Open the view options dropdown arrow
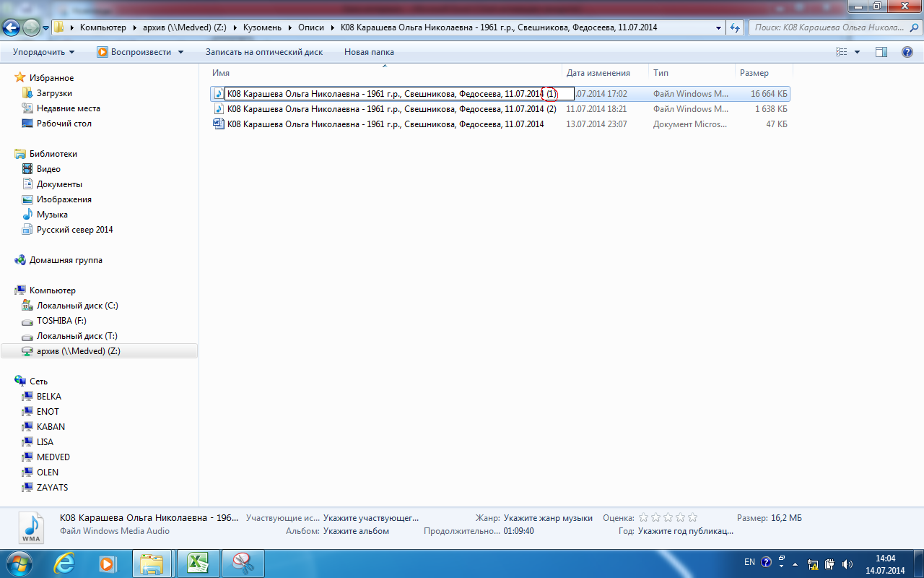The width and height of the screenshot is (924, 578). click(x=858, y=52)
